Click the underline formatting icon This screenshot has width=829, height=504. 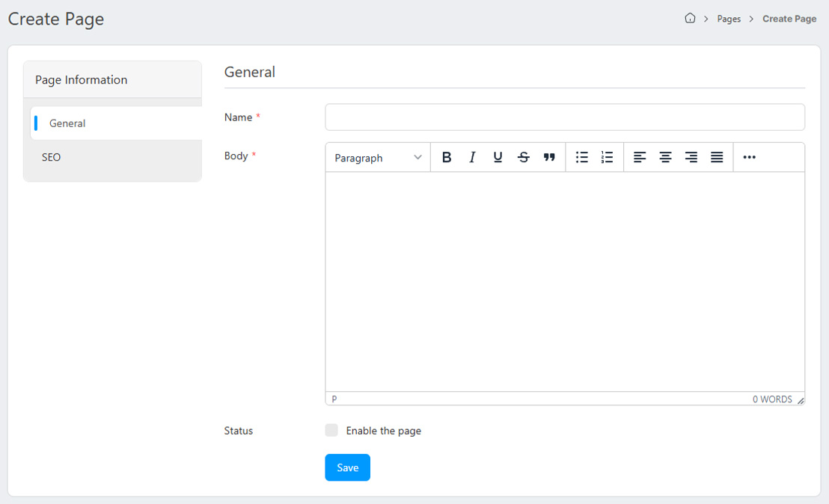point(498,157)
